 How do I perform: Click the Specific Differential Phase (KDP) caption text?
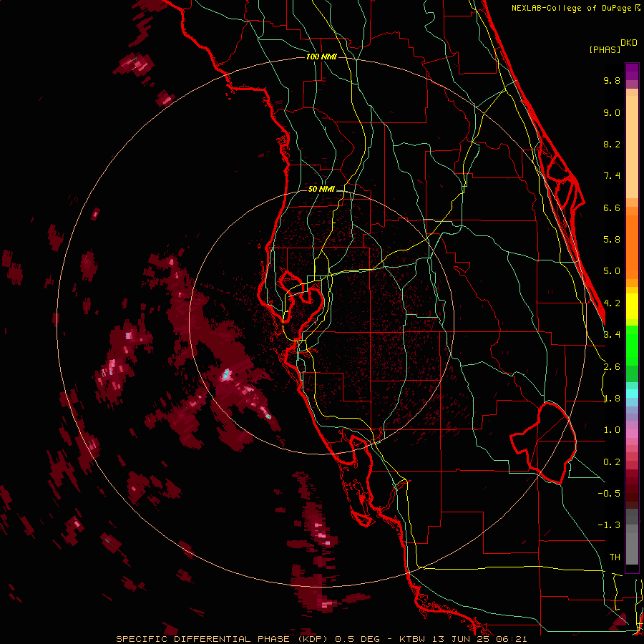(x=222, y=639)
